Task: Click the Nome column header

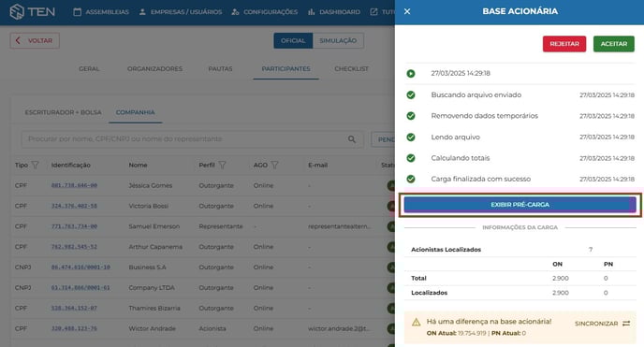Action: tap(138, 165)
